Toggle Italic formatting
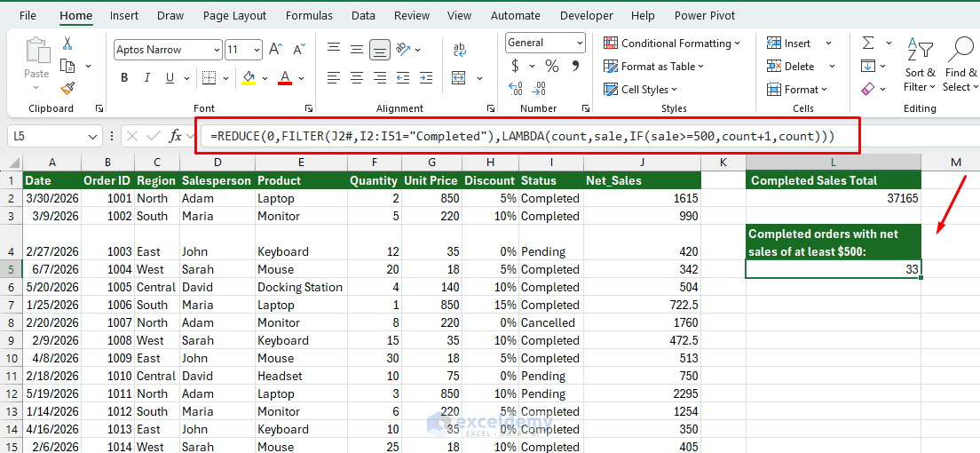 pyautogui.click(x=146, y=77)
